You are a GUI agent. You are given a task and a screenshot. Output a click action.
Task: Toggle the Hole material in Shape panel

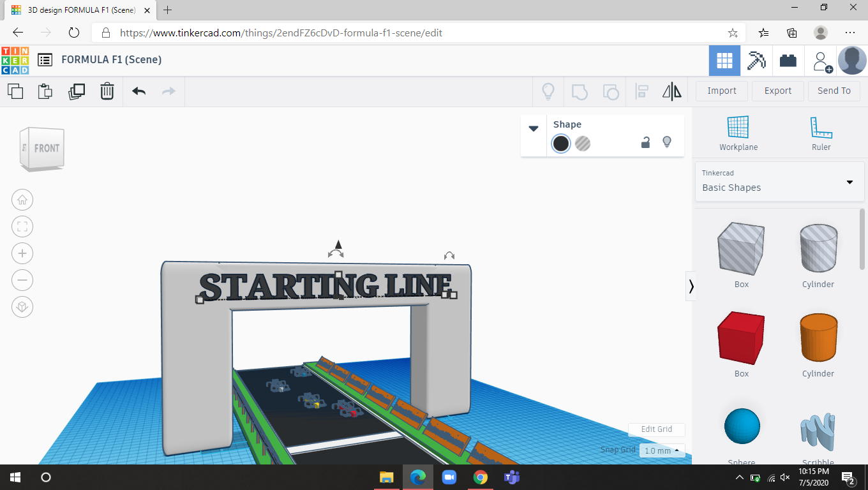[583, 144]
